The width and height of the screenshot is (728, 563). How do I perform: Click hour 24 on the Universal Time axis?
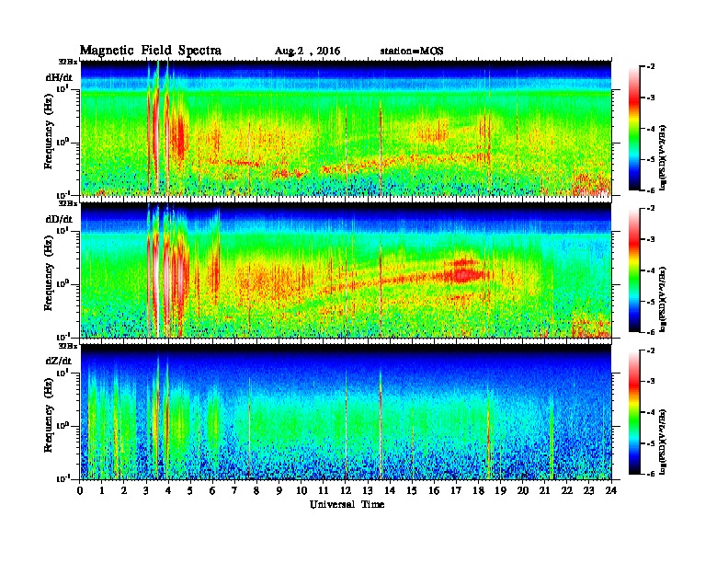(611, 491)
